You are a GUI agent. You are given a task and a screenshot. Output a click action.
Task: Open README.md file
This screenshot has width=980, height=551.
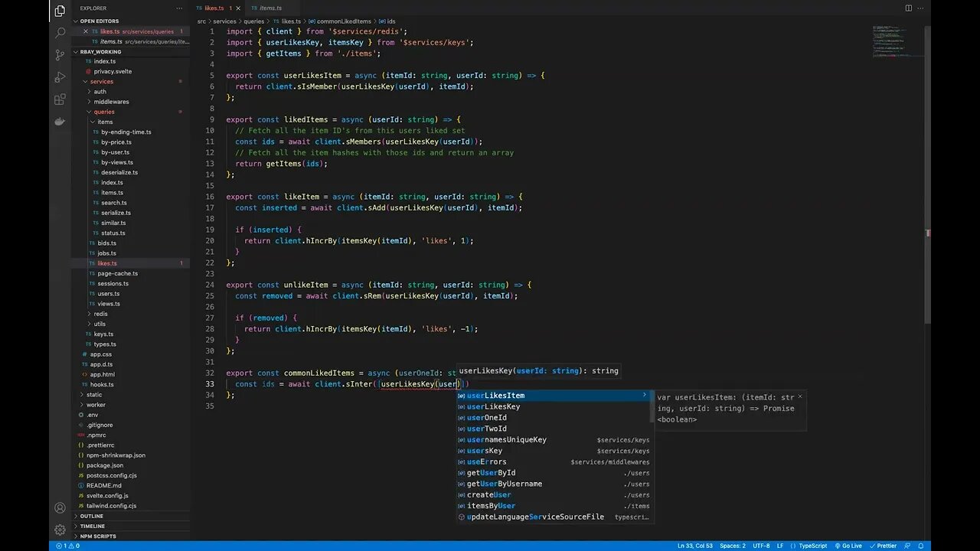(104, 485)
